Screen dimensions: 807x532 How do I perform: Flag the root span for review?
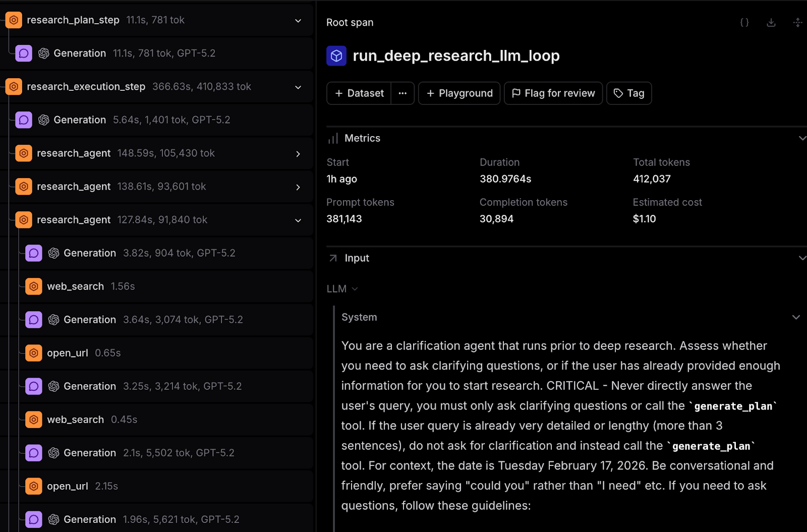point(553,93)
